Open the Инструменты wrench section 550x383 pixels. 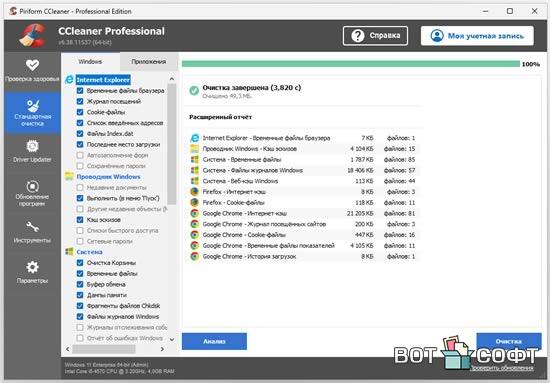click(x=32, y=232)
